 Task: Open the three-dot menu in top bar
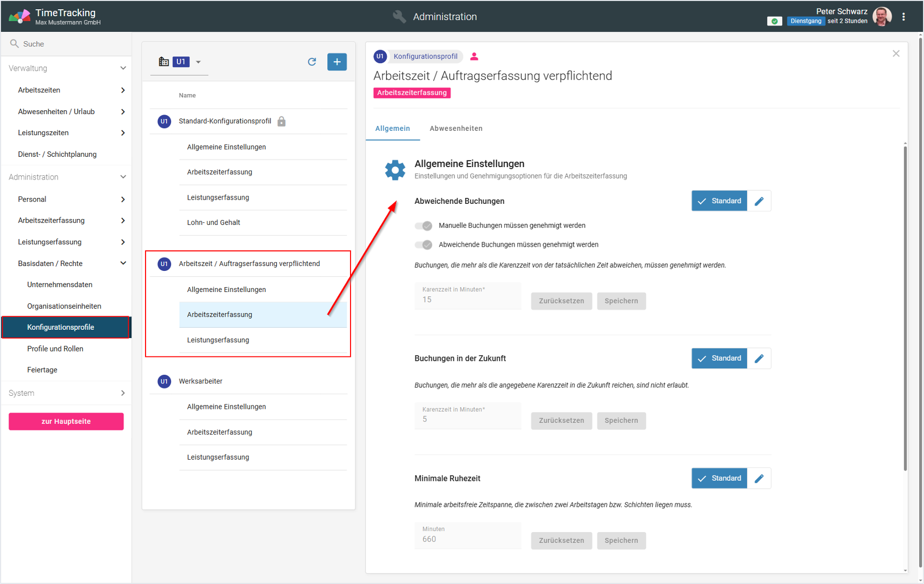click(x=903, y=17)
